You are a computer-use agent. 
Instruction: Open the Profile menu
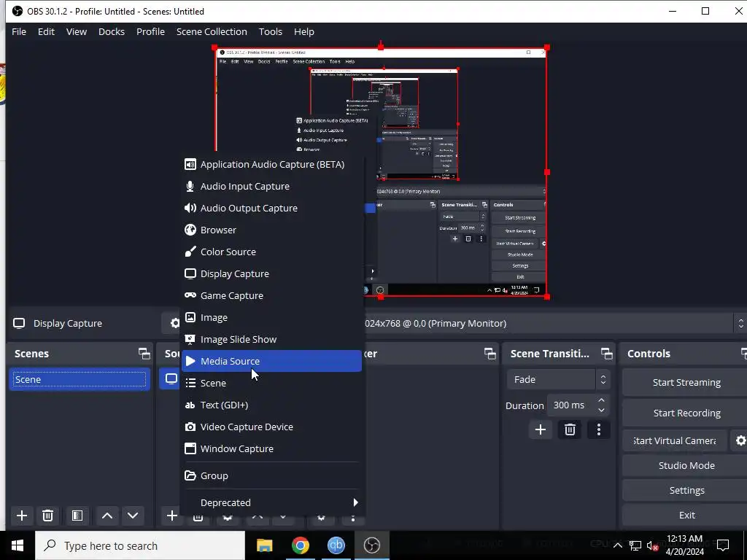(150, 31)
